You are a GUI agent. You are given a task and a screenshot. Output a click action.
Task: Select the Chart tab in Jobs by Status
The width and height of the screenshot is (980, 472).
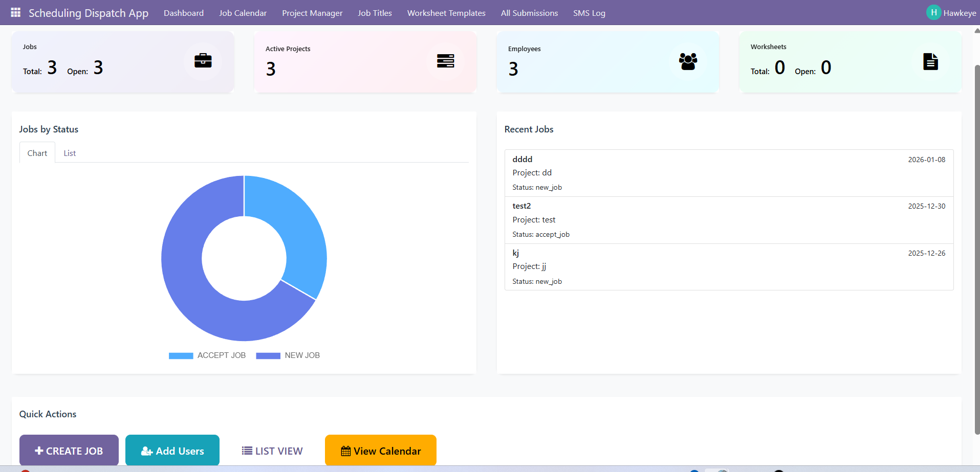(37, 152)
